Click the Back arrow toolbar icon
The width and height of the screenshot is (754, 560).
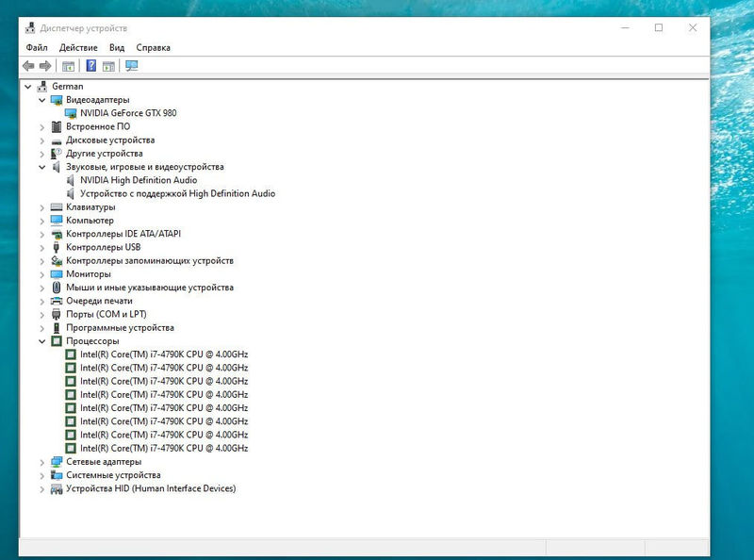[x=28, y=66]
